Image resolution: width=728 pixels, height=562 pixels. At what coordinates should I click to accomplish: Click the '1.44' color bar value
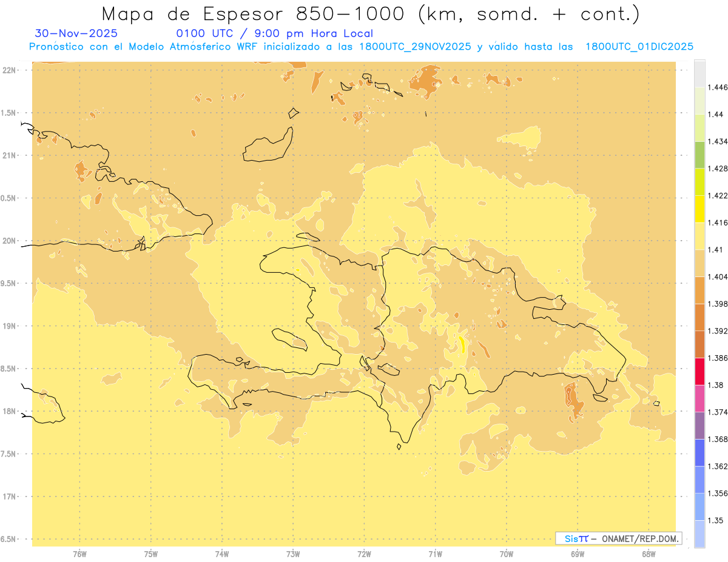(715, 115)
